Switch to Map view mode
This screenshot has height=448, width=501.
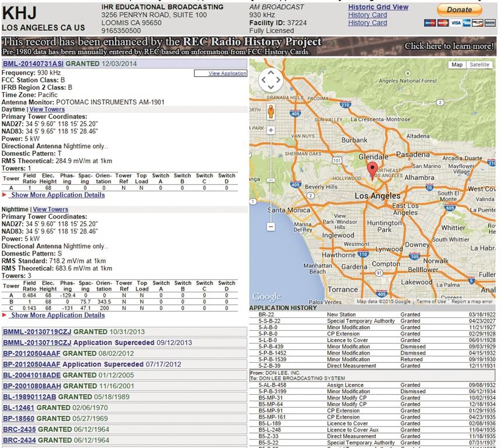pos(457,65)
